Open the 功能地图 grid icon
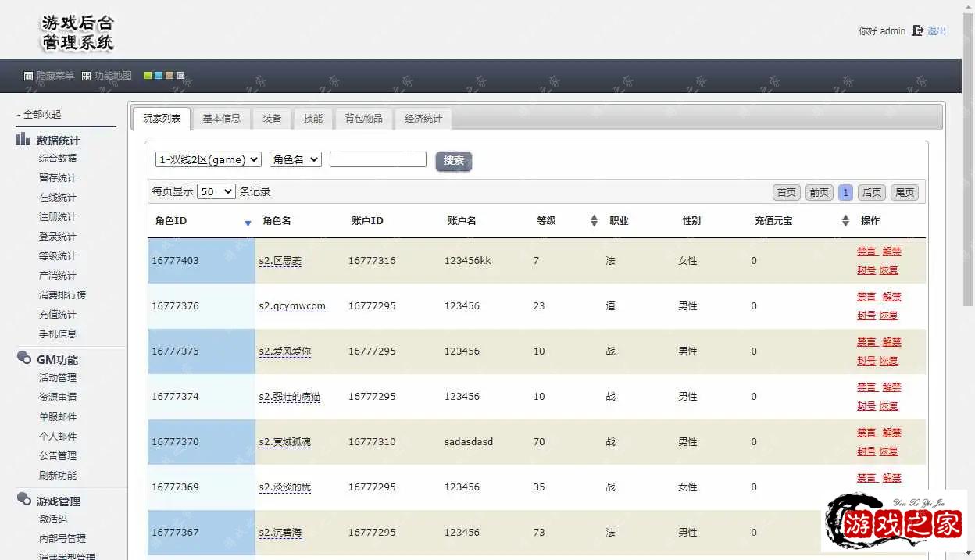 pyautogui.click(x=86, y=77)
